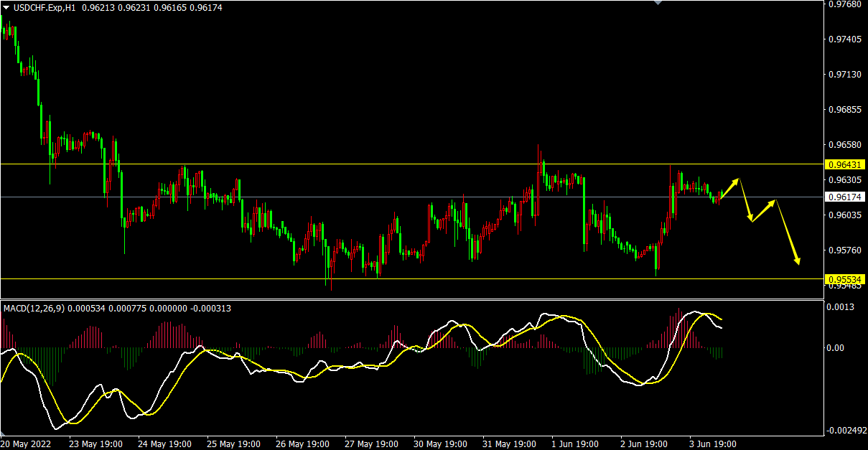Click the yellow 0.95534 price tag
The height and width of the screenshot is (450, 868).
pyautogui.click(x=844, y=278)
